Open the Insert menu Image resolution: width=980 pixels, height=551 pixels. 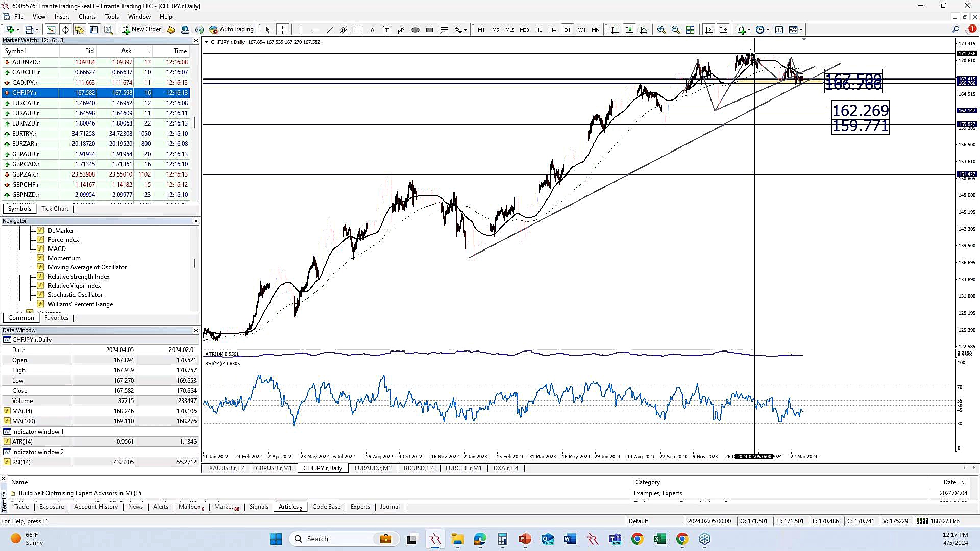pyautogui.click(x=62, y=16)
